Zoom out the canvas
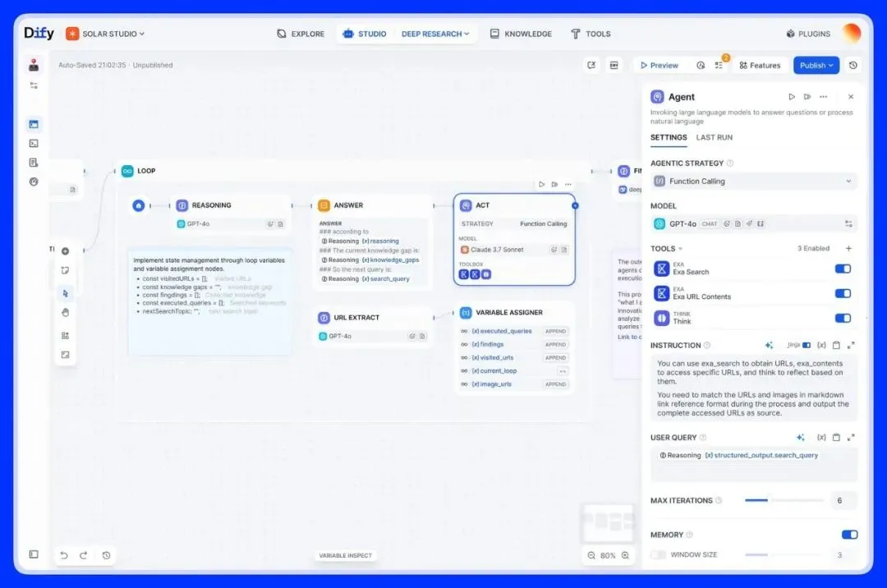887x588 pixels. (x=591, y=555)
